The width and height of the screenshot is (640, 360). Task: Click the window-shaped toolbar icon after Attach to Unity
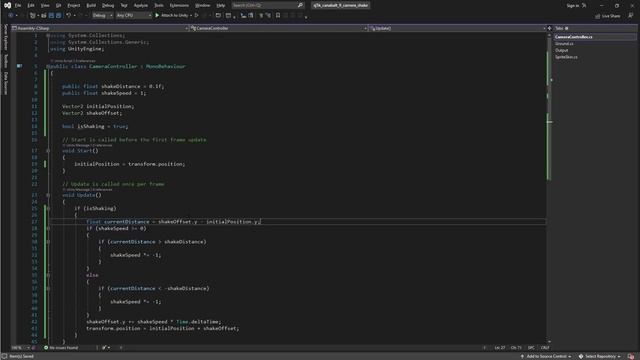click(x=218, y=16)
